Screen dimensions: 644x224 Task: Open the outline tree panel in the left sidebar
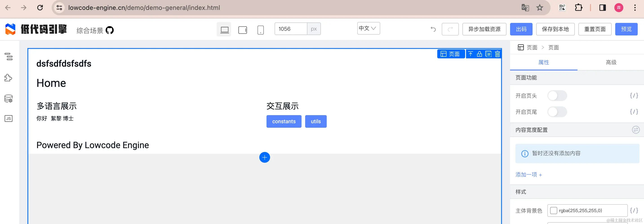[x=9, y=57]
